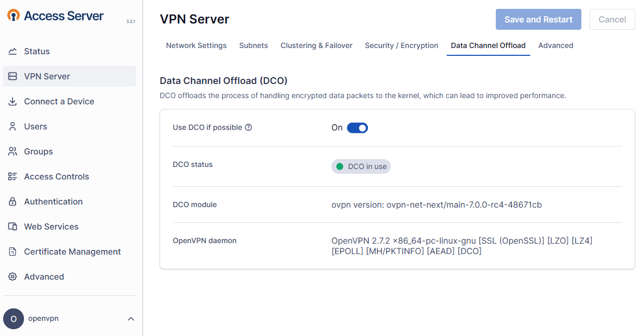Click the Users person icon
This screenshot has height=336, width=644.
point(13,126)
